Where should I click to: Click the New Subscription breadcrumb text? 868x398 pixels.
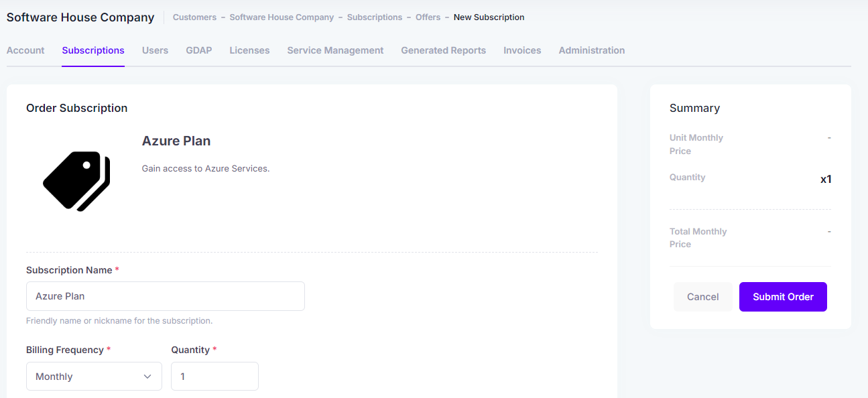click(x=489, y=17)
